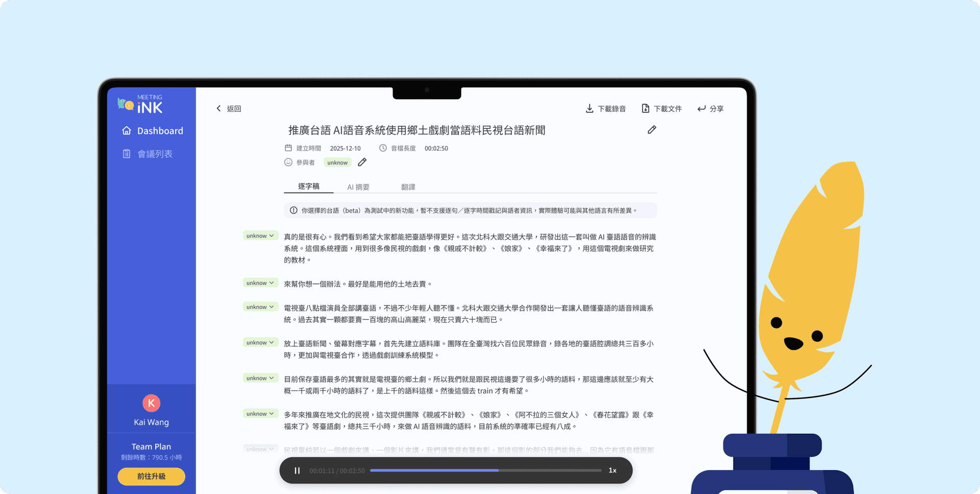Pause audio playback with the pause button
The image size is (980, 494).
click(x=297, y=470)
